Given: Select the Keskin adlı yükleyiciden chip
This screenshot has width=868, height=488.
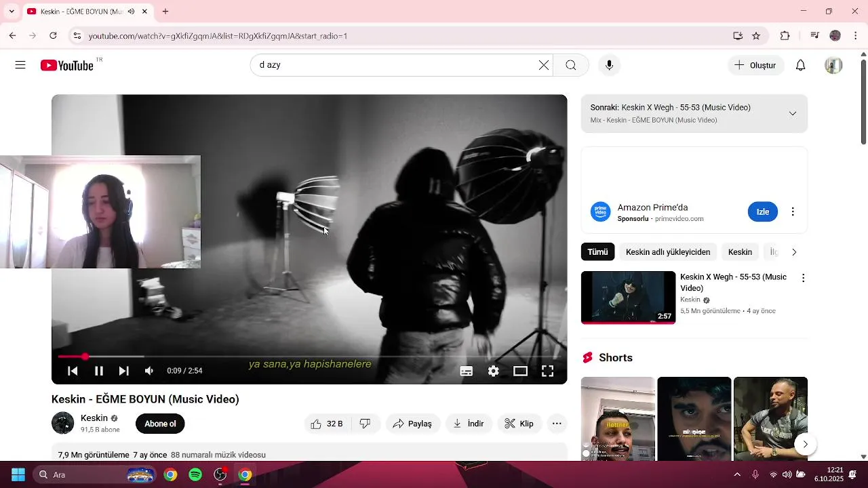Looking at the screenshot, I should pyautogui.click(x=668, y=251).
